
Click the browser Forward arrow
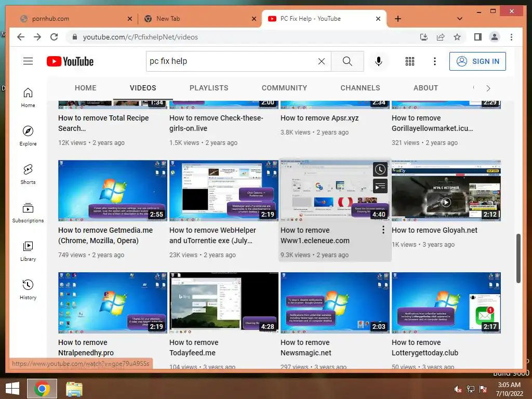[37, 37]
